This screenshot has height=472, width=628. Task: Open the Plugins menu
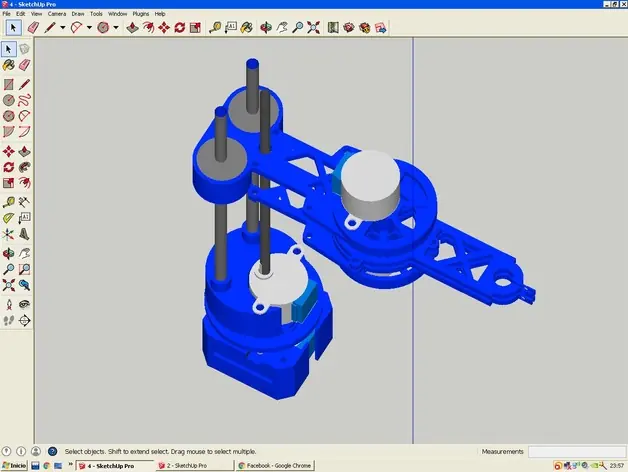(x=141, y=14)
